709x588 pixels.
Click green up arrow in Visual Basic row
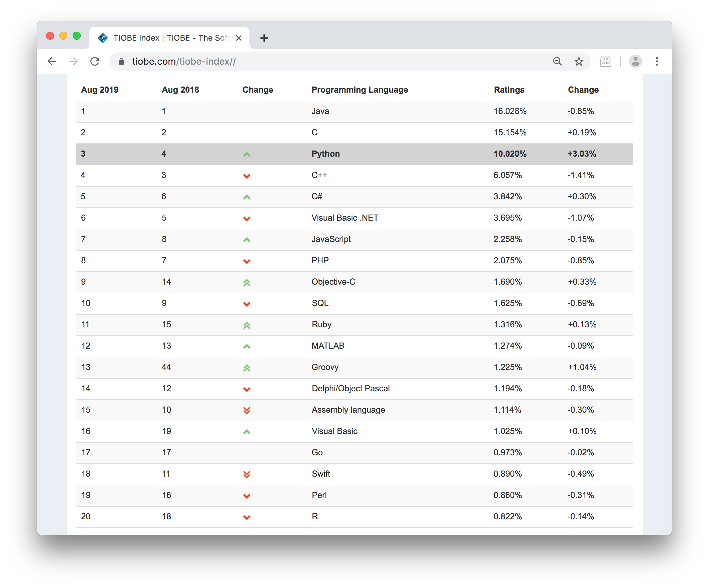click(x=247, y=432)
